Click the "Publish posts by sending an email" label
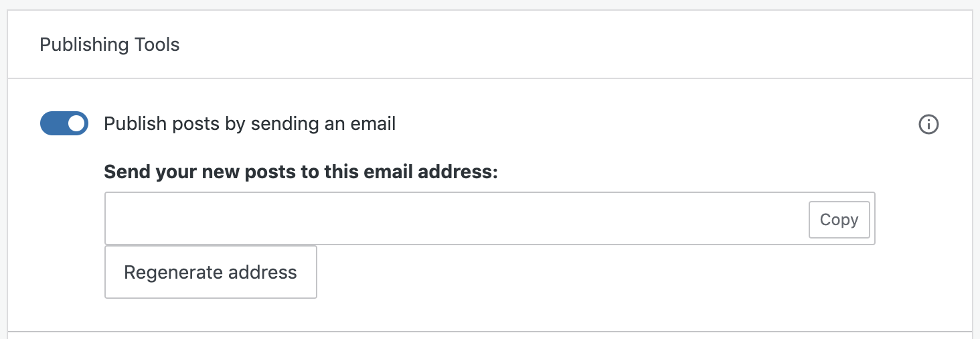The image size is (980, 339). (250, 124)
